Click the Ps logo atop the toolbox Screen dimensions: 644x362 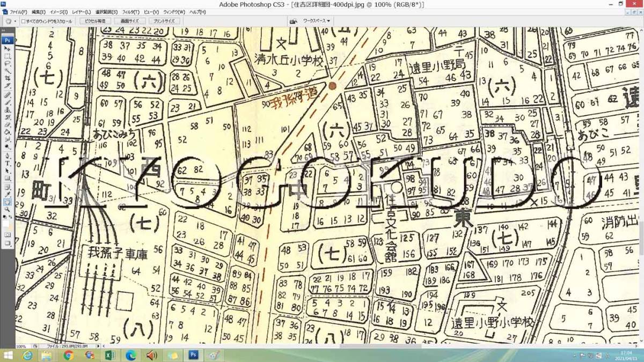tap(8, 40)
